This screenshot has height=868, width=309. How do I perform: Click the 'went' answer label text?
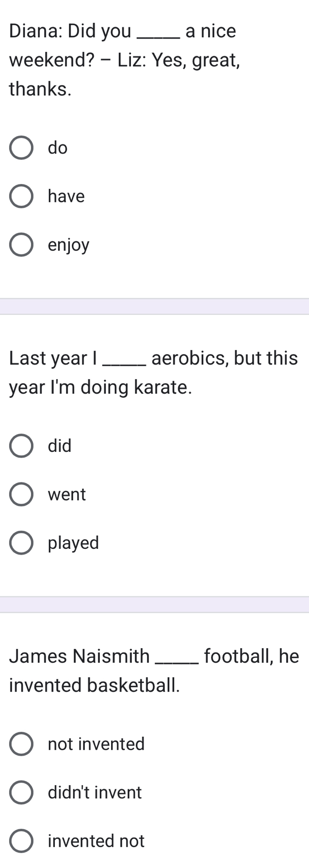[67, 495]
